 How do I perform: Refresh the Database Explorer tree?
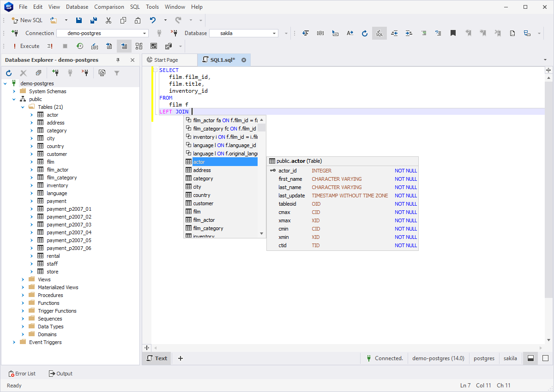click(x=9, y=73)
